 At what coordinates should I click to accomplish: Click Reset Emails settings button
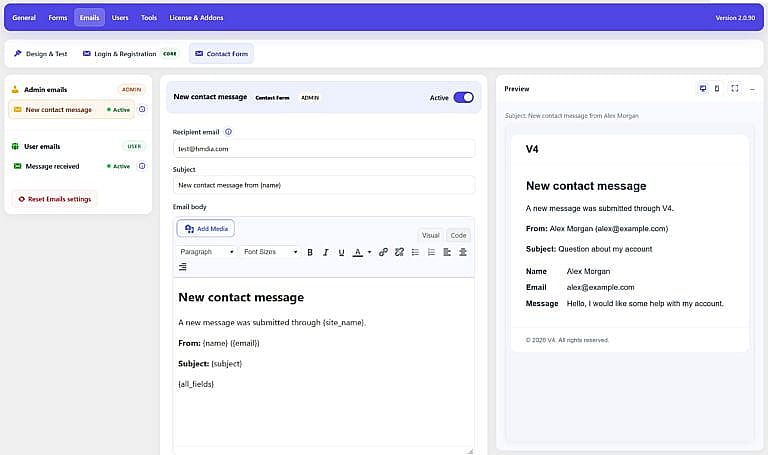[x=54, y=199]
